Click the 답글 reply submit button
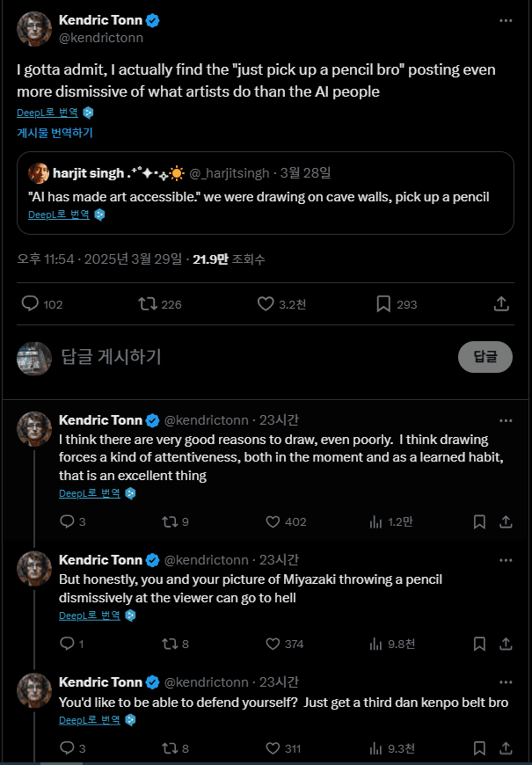The width and height of the screenshot is (532, 765). pos(485,356)
